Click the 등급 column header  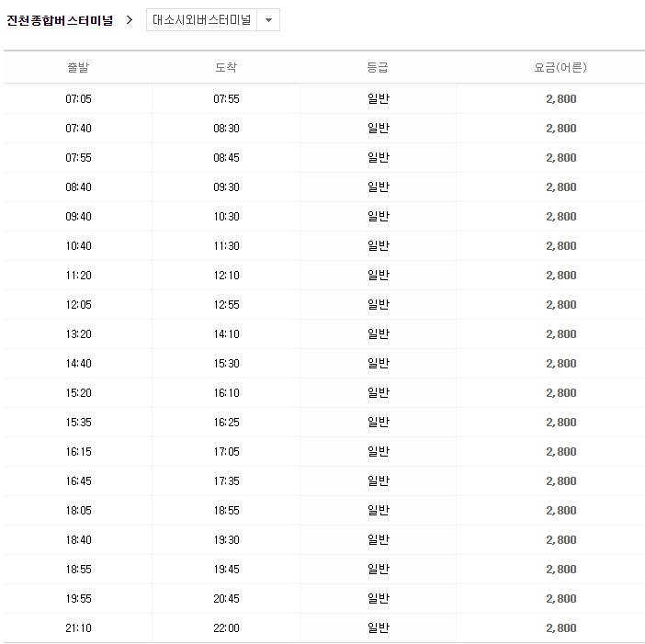378,68
